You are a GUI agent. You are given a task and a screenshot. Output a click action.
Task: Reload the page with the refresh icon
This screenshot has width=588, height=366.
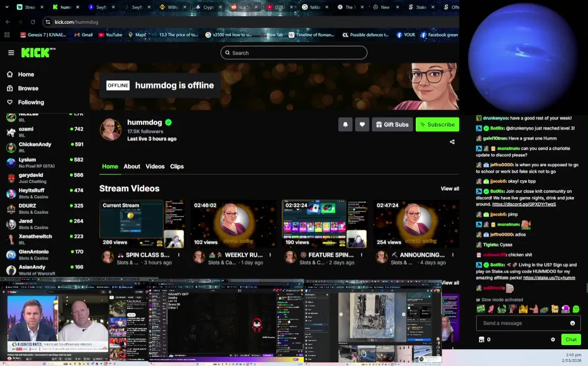click(x=33, y=22)
